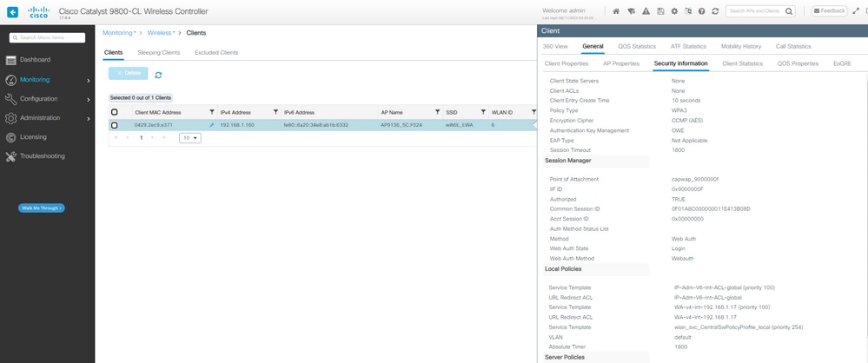Jump to the first clients page
This screenshot has height=363, width=868.
point(116,137)
